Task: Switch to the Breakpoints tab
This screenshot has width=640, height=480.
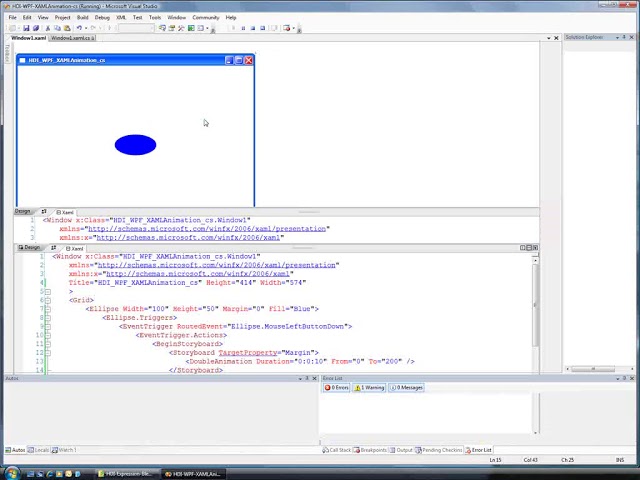Action: [x=370, y=450]
